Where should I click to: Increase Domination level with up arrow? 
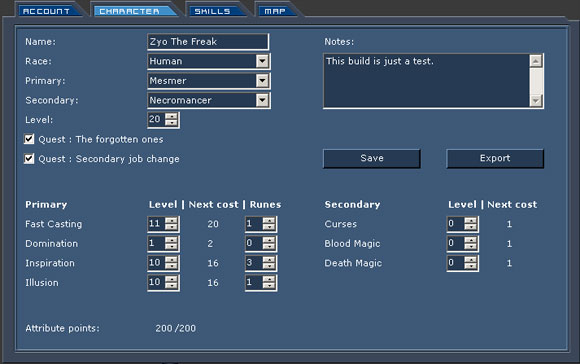[x=171, y=240]
